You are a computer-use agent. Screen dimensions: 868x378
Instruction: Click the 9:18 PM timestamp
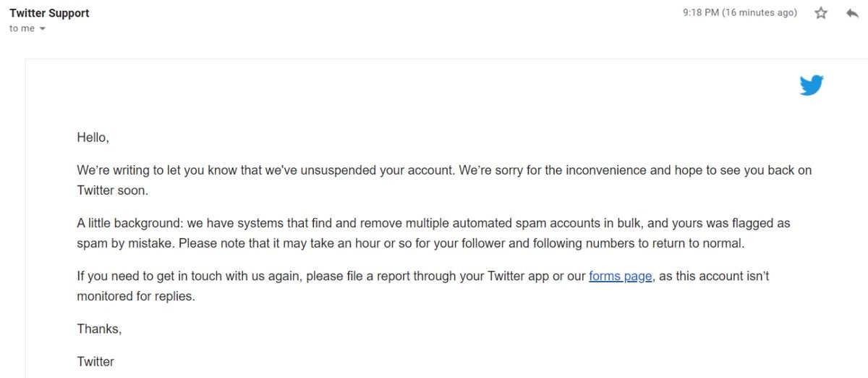click(700, 13)
